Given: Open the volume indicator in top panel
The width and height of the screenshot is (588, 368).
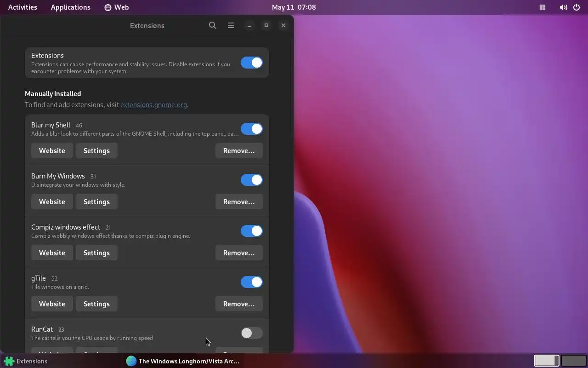Looking at the screenshot, I should pos(563,7).
